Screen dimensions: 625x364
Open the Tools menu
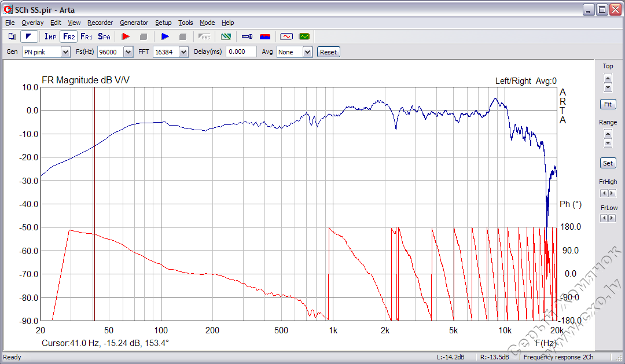point(185,23)
